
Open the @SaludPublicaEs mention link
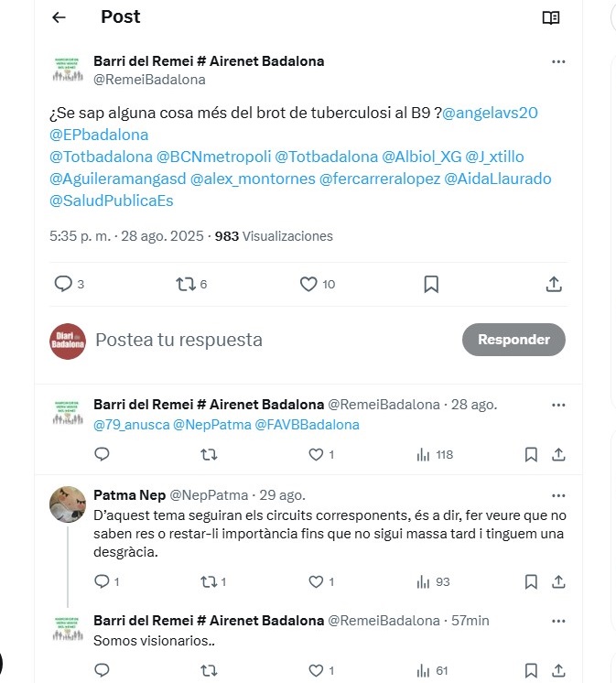[x=112, y=201]
